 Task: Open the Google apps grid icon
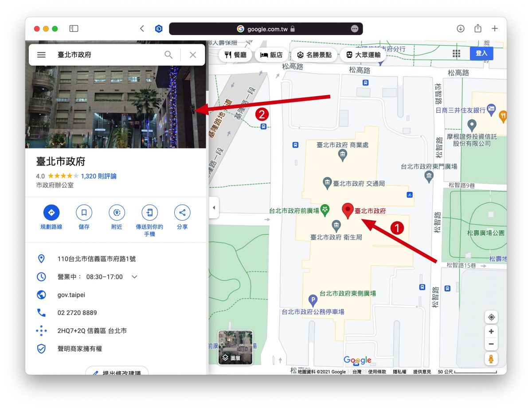click(x=457, y=54)
